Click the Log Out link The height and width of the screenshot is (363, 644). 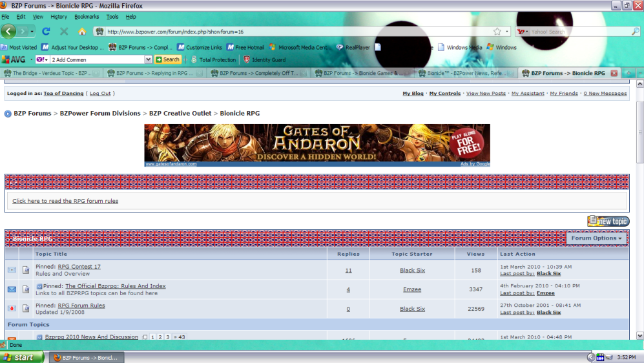[100, 94]
